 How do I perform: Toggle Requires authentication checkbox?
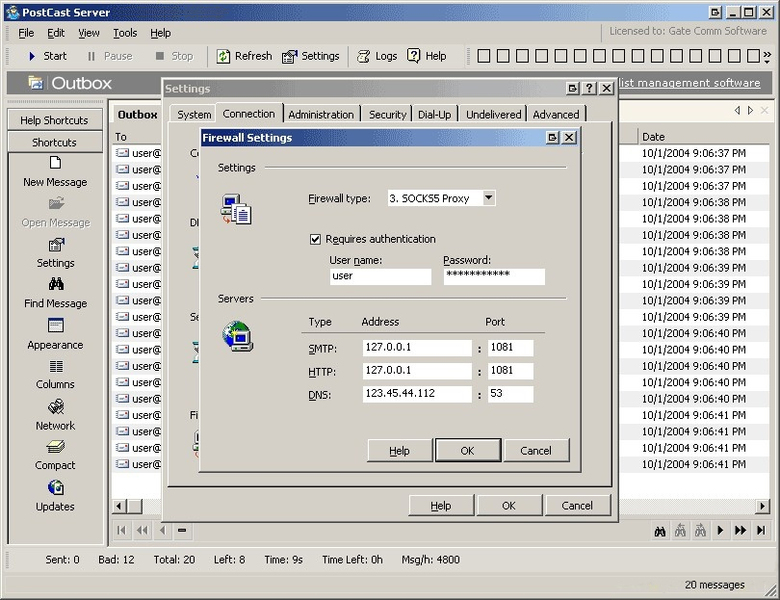pyautogui.click(x=315, y=240)
